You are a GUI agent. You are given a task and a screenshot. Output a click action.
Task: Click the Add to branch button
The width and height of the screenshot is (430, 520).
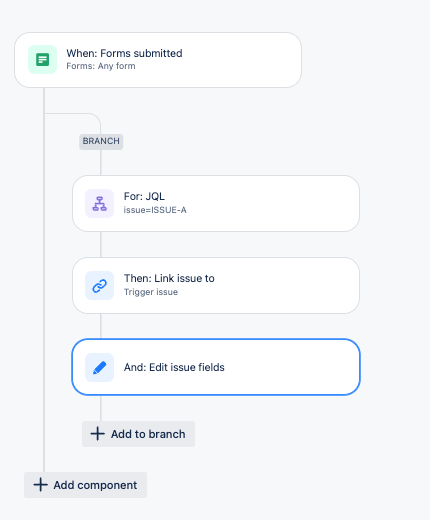pos(138,434)
